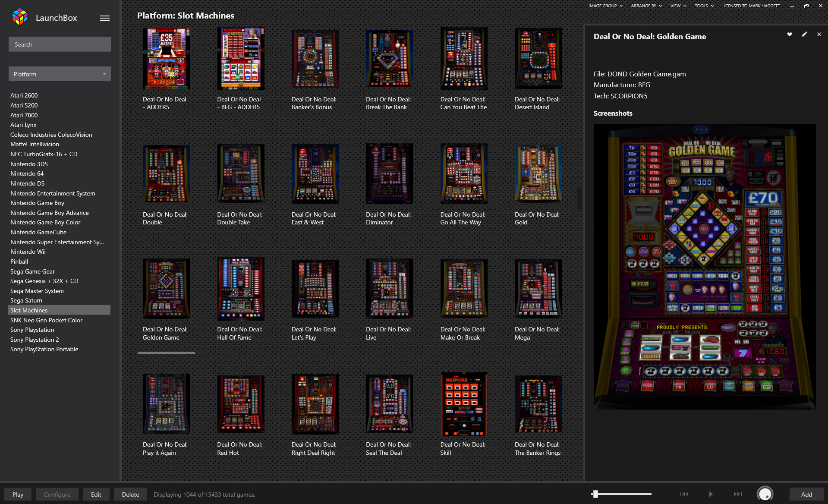Select Sony PlayStation Portable platform
Screen dimensions: 828x504
[x=44, y=349]
